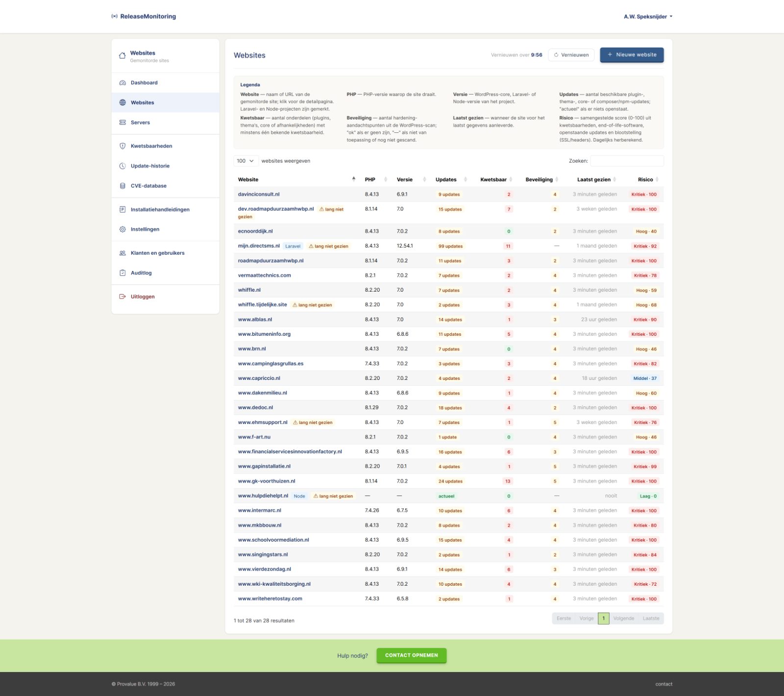The width and height of the screenshot is (784, 696).
Task: Click the logout arrow icon for Uitloggen
Action: point(122,297)
